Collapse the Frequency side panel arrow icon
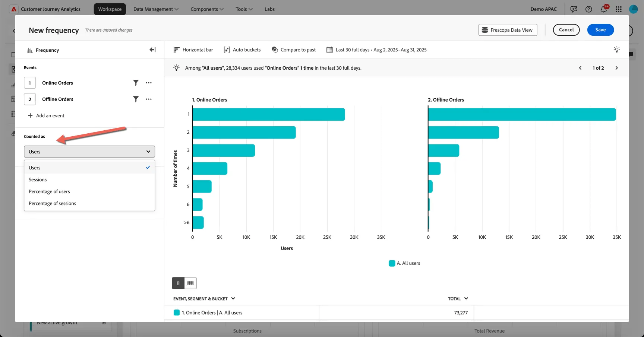This screenshot has width=644, height=337. [x=152, y=50]
